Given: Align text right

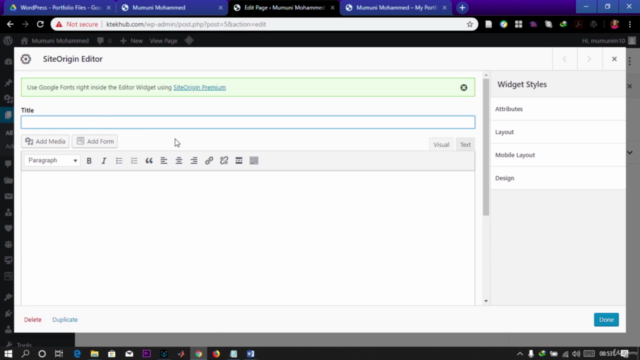Looking at the screenshot, I should click(x=194, y=161).
